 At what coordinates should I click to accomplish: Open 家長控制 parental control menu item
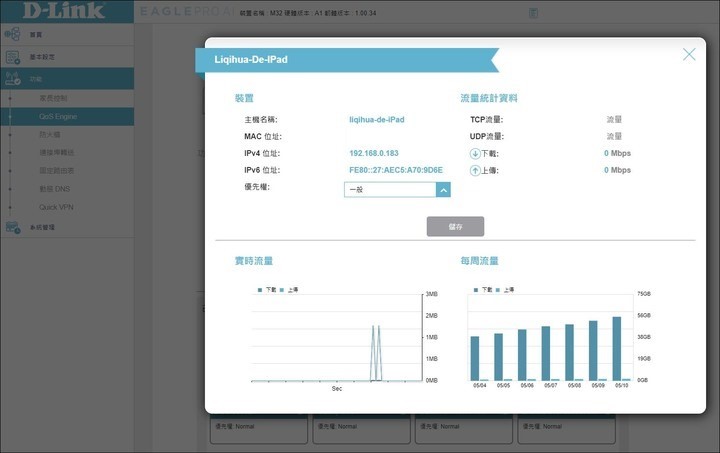[x=53, y=98]
